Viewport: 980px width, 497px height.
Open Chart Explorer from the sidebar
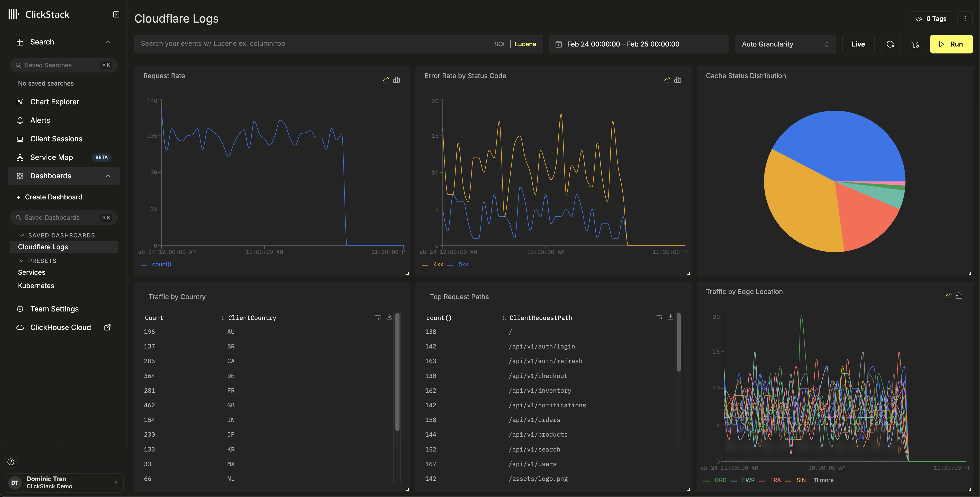(x=55, y=102)
